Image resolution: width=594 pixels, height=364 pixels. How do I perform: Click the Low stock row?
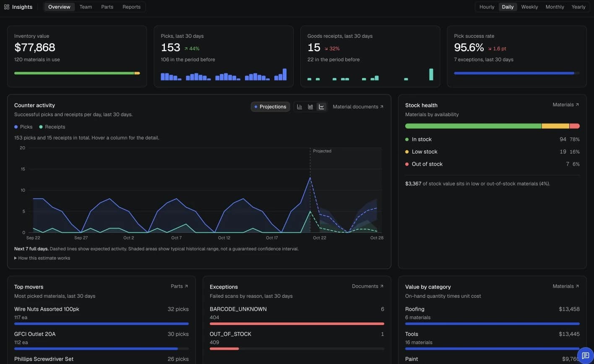click(x=492, y=152)
